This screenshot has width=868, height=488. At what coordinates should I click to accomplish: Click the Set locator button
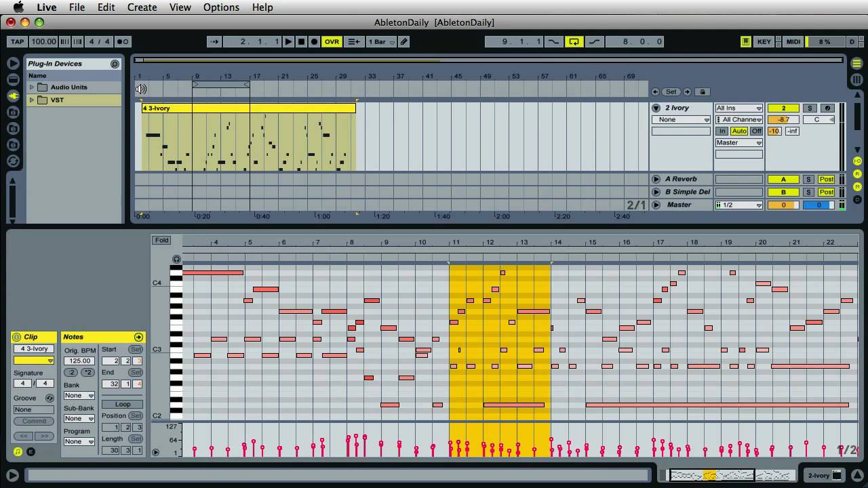click(671, 91)
